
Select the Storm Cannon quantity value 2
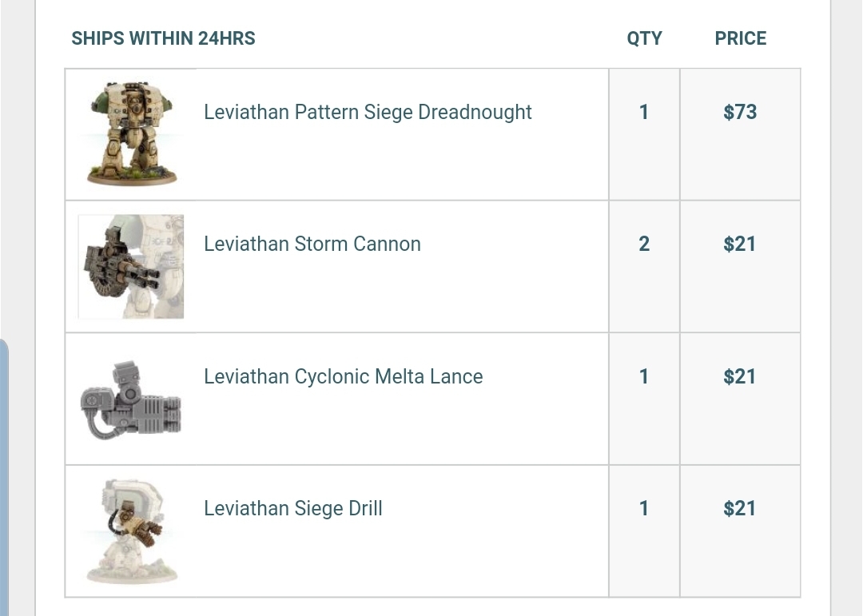644,244
